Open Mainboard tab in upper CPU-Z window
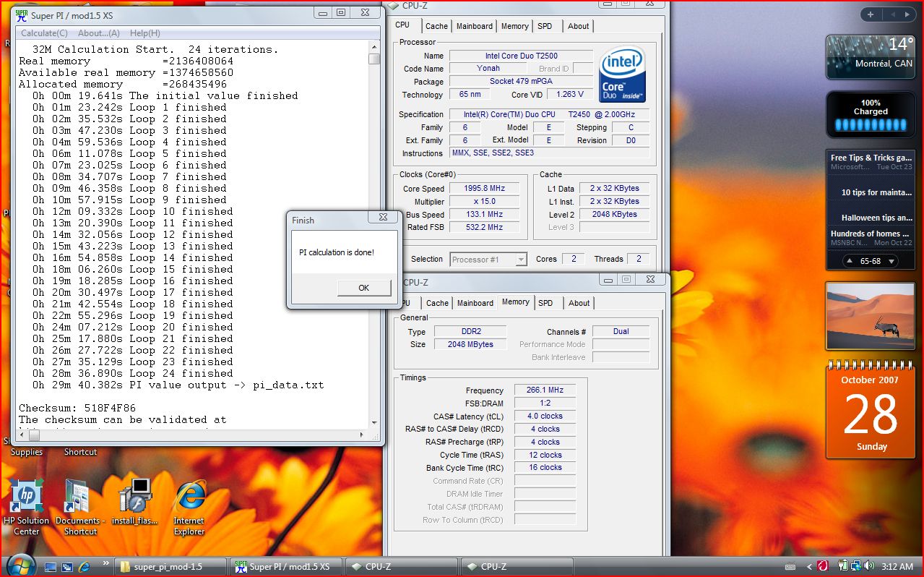 click(475, 26)
